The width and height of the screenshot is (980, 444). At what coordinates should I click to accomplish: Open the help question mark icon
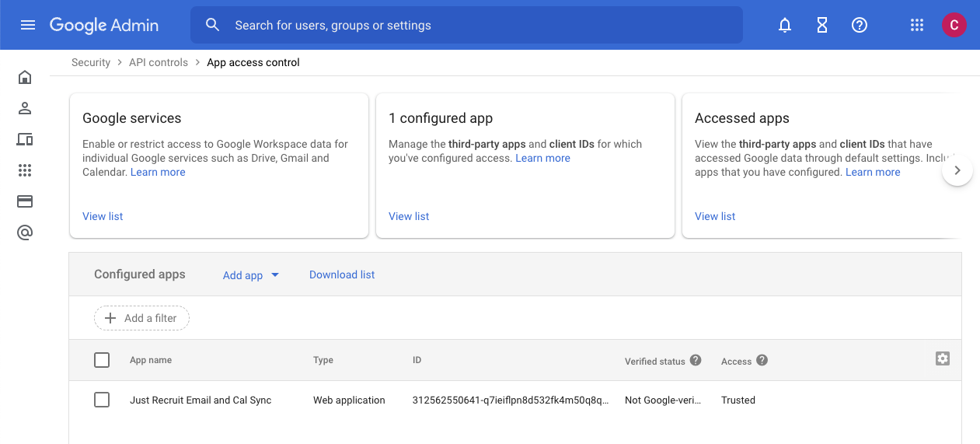tap(860, 25)
